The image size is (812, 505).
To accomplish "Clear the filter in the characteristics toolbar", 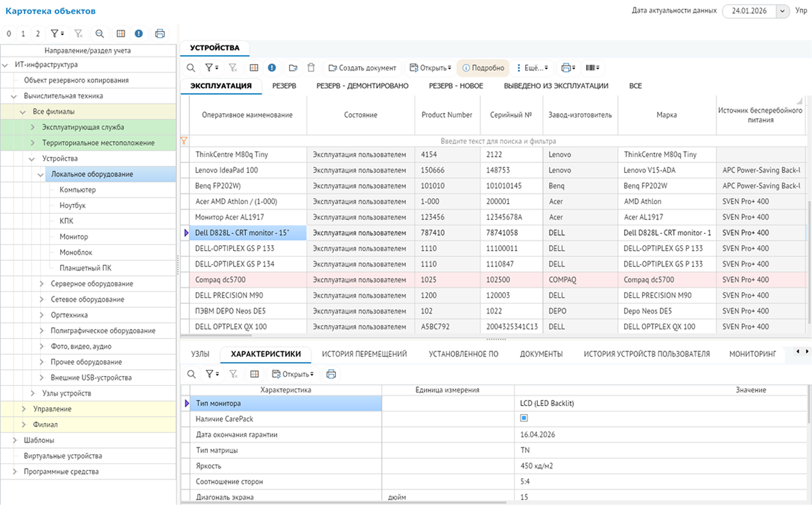I will (x=233, y=374).
